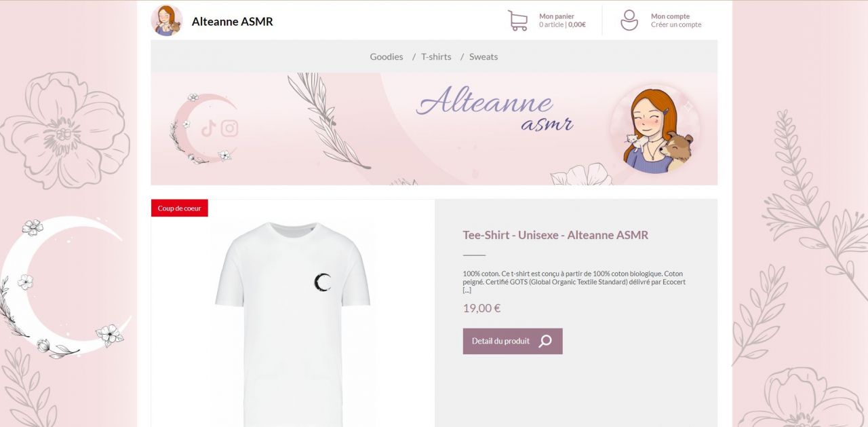Click the Coup de coeur badge
868x427 pixels.
(180, 208)
